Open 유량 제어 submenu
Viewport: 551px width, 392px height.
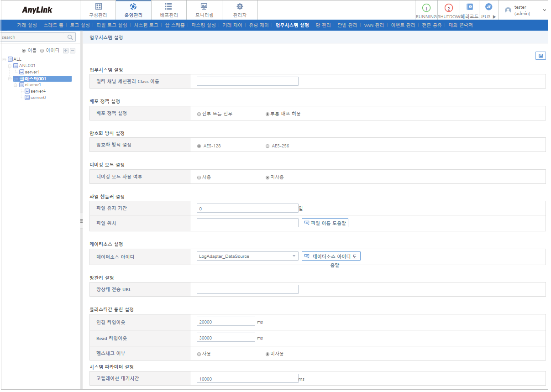click(x=259, y=25)
